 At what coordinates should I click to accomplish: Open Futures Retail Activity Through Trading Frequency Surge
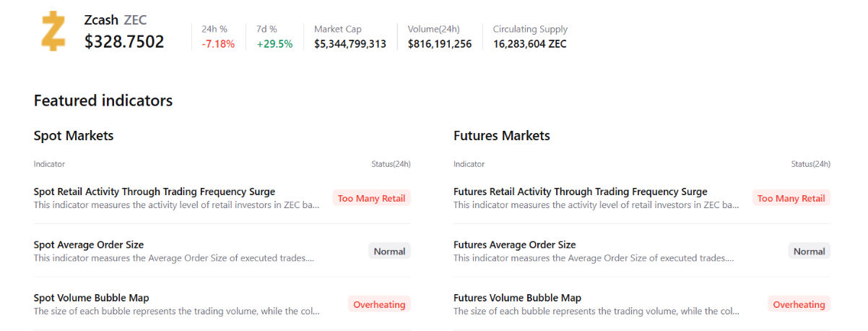[x=580, y=192]
